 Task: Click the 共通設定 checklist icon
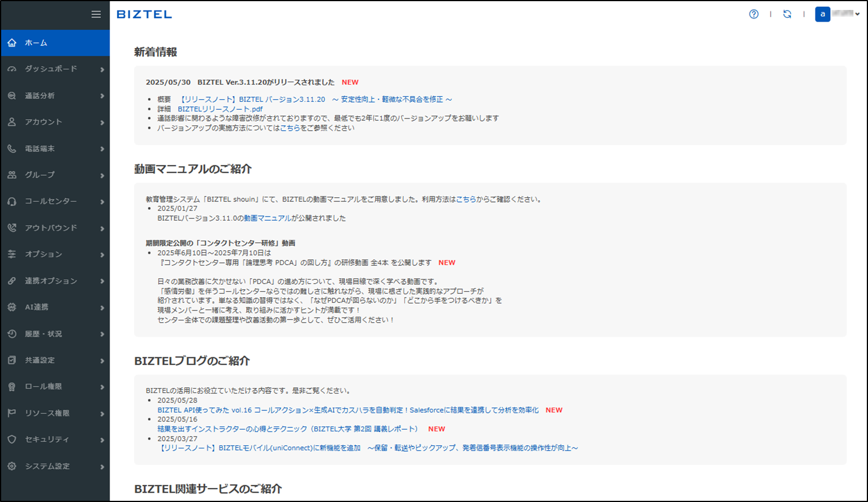(x=12, y=360)
